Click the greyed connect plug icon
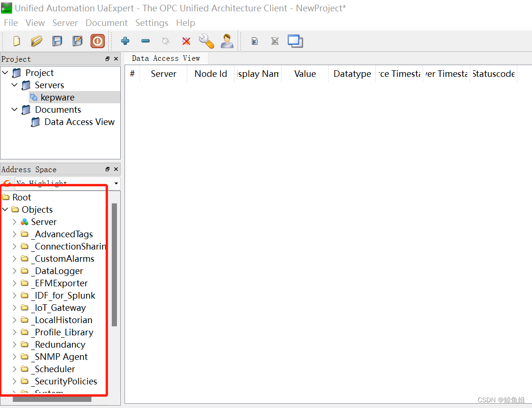Viewport: 532px width, 408px height. pos(166,41)
